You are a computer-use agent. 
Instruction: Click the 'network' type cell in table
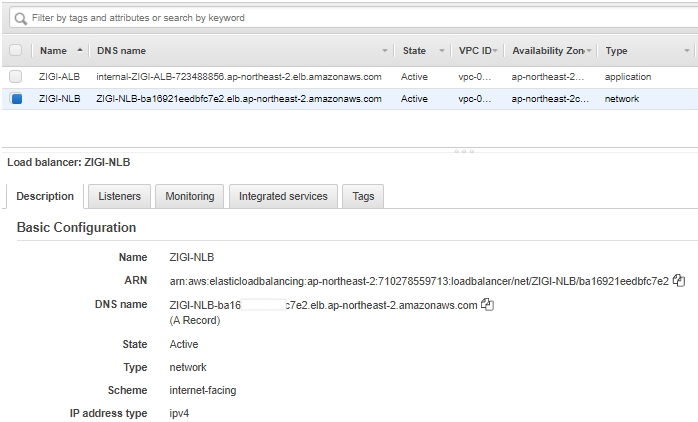click(x=621, y=98)
